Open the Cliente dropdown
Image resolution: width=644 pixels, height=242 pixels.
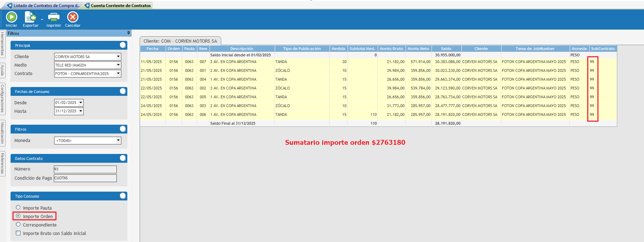tap(119, 56)
